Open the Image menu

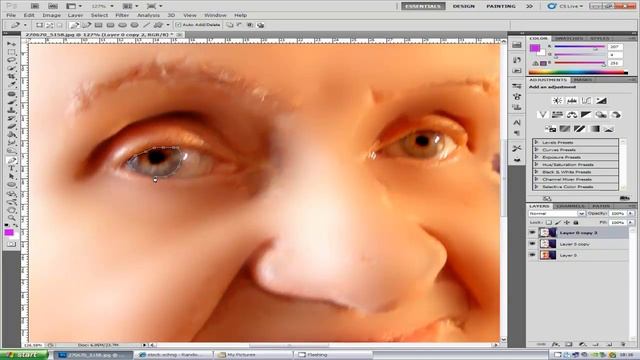point(51,15)
